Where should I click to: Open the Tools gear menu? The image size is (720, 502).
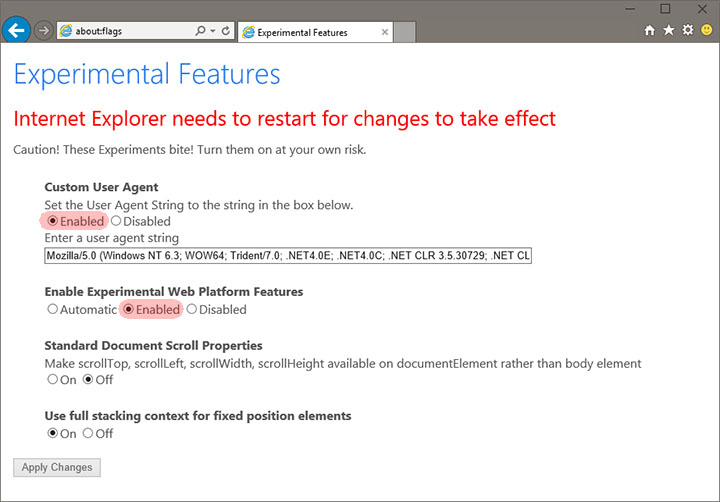pyautogui.click(x=687, y=31)
